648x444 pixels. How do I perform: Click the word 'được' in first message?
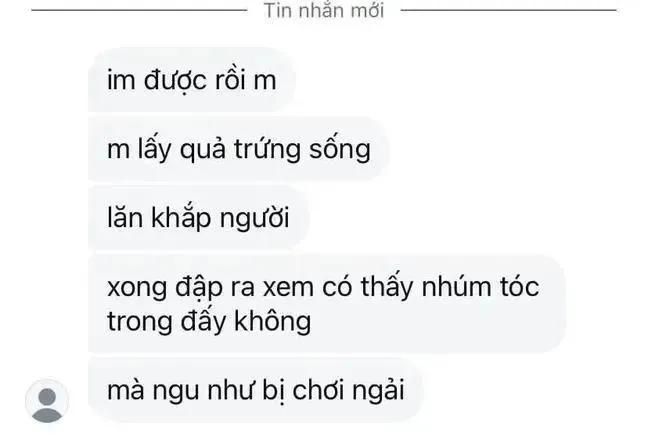(x=175, y=81)
